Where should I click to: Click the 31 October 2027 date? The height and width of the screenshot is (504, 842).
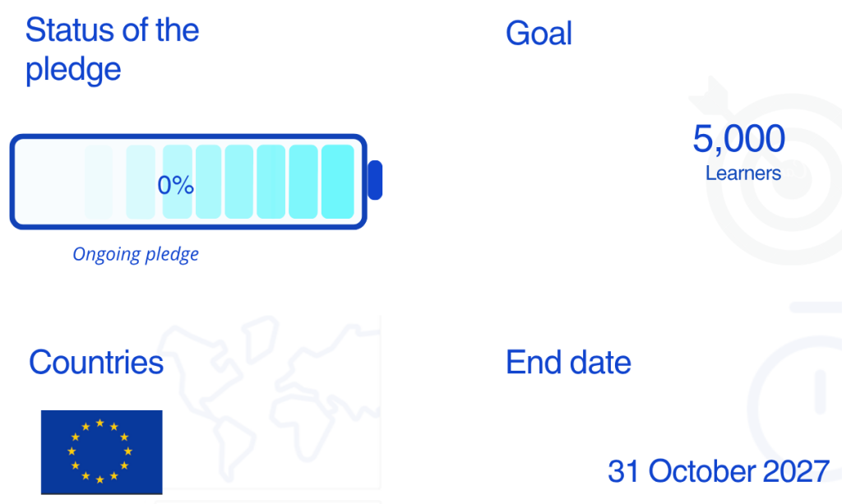tap(718, 472)
